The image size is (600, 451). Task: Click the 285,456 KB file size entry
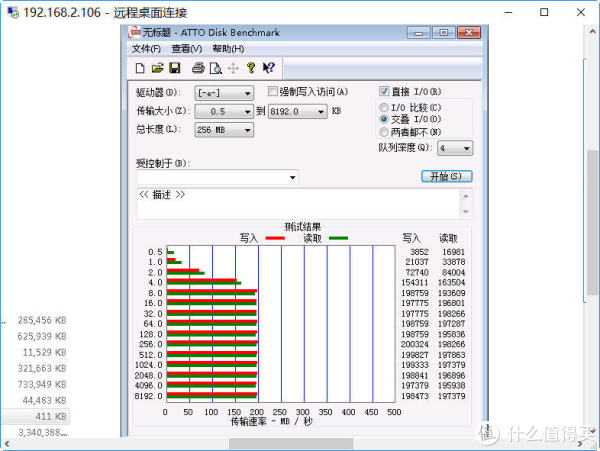coord(42,320)
